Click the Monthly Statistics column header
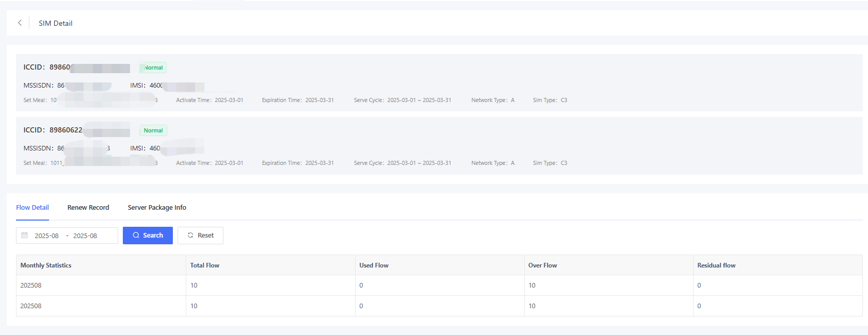 coord(46,265)
